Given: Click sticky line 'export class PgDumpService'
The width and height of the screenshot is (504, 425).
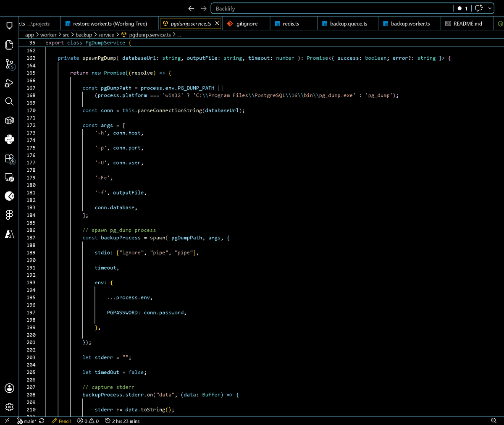Looking at the screenshot, I should point(88,42).
